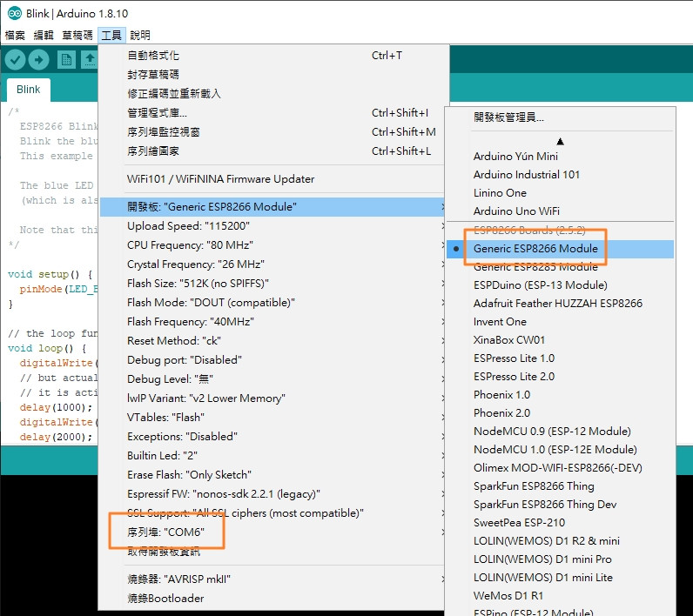693x616 pixels.
Task: Expand 燒錄器 AVRISP mkII submenu
Action: 271,579
